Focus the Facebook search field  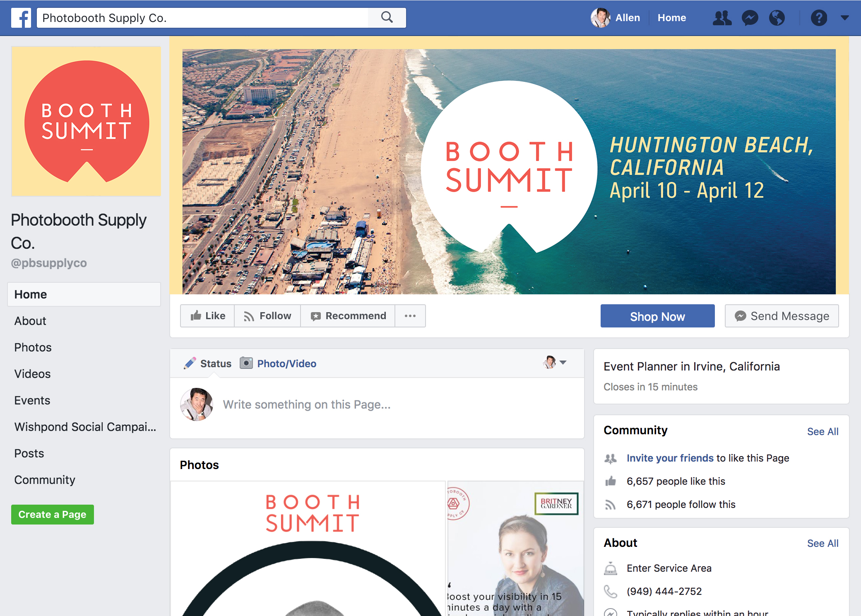203,18
